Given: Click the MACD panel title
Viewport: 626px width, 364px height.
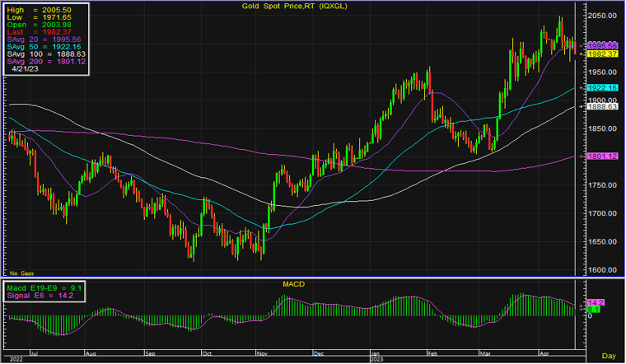Looking at the screenshot, I should [x=292, y=285].
